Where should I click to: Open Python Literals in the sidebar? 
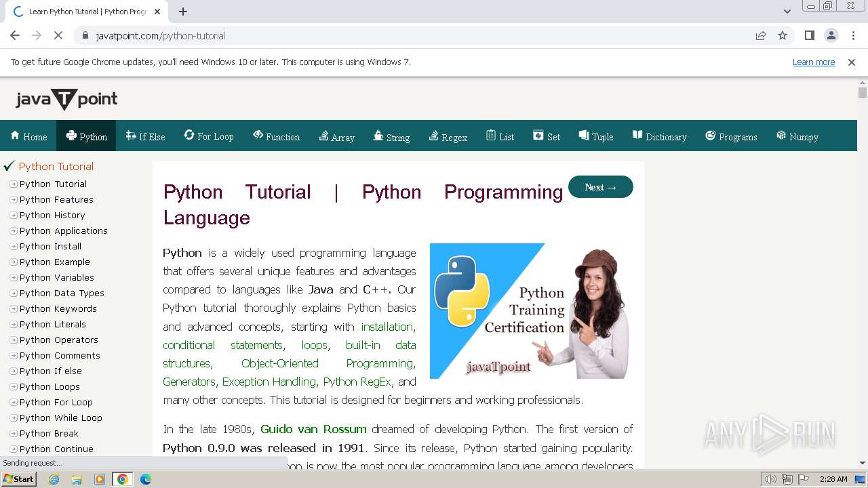[53, 325]
